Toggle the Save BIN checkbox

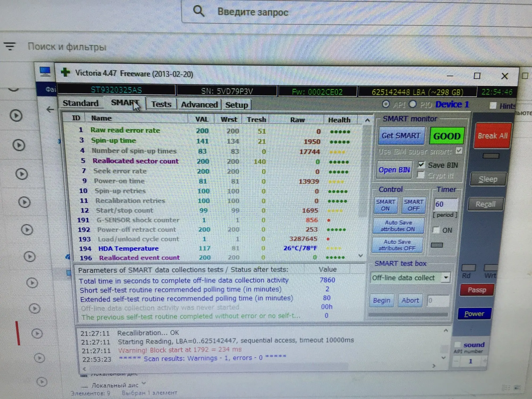point(421,165)
